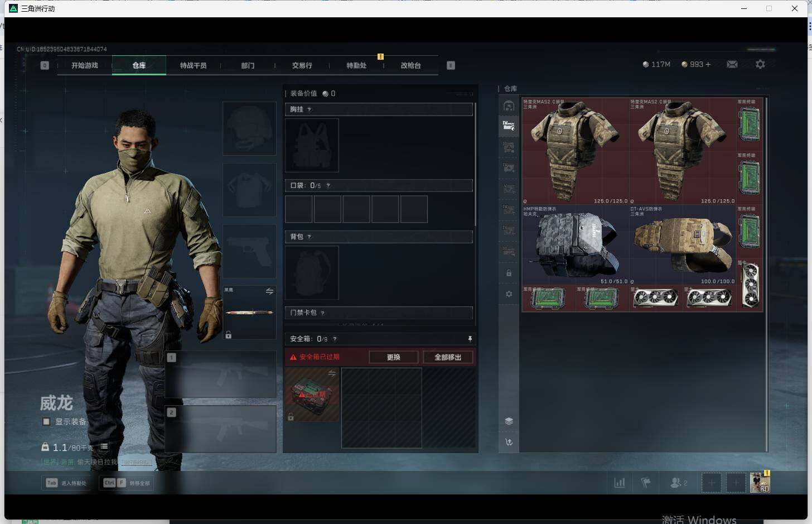
Task: Click secondary weapon slot 2
Action: [x=221, y=429]
